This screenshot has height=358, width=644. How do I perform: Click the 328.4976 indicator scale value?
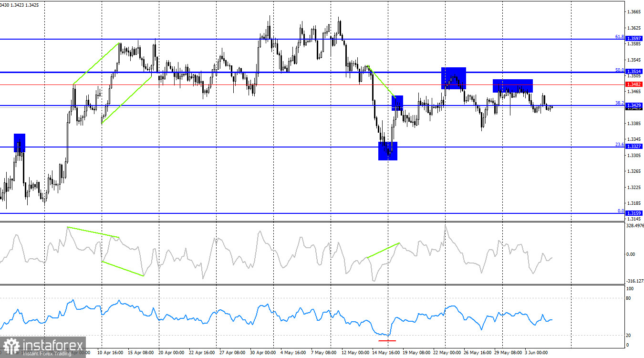click(x=634, y=226)
